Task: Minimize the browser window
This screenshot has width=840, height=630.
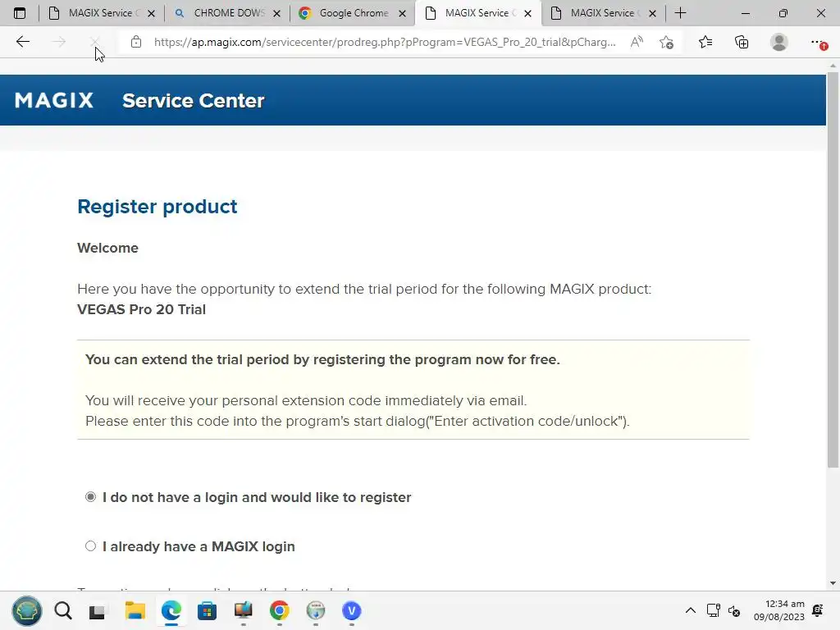Action: click(x=745, y=13)
